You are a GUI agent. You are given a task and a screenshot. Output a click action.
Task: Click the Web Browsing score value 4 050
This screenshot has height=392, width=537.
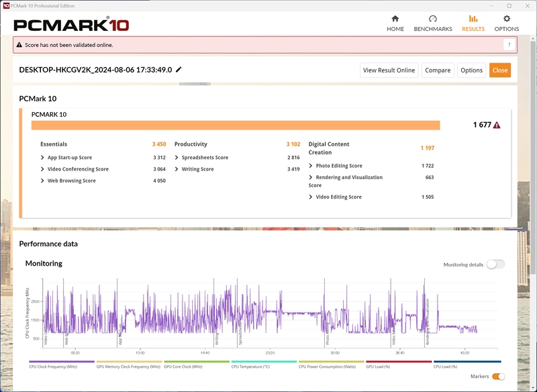point(159,181)
